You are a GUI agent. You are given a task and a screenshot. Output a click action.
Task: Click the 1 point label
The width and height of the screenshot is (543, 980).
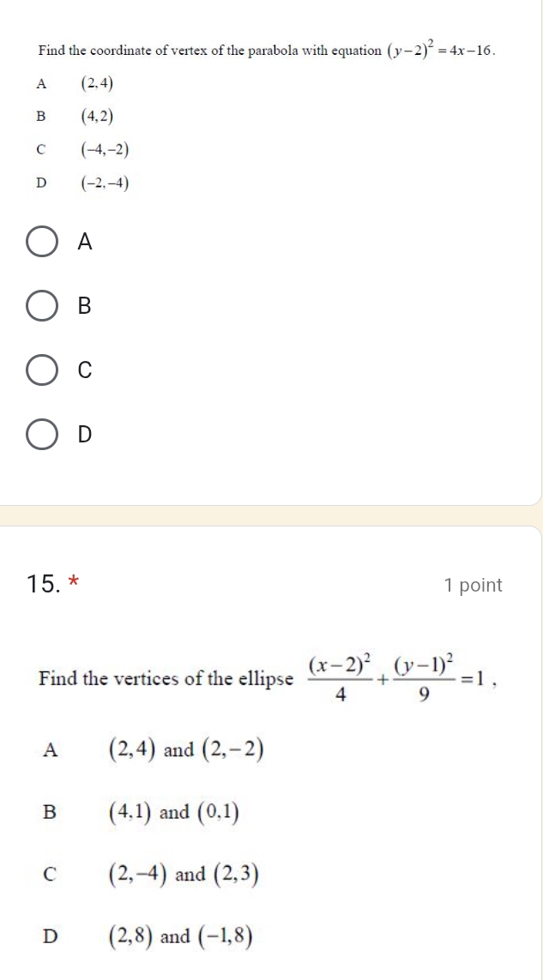tap(472, 585)
